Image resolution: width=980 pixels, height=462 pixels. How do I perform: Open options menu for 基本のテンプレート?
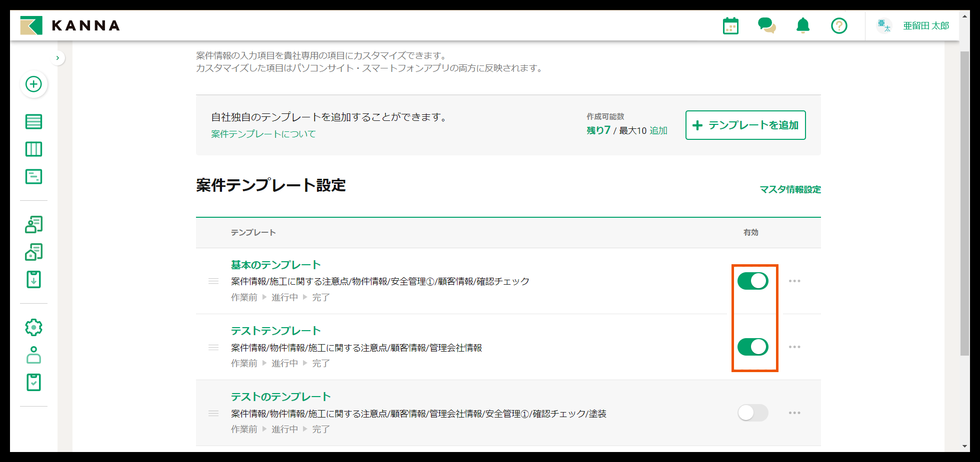794,281
